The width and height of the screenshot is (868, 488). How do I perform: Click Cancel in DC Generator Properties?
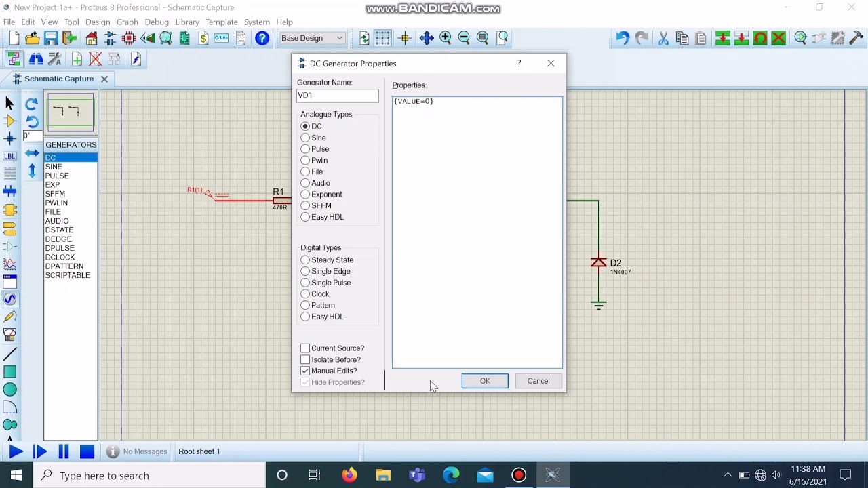(538, 381)
